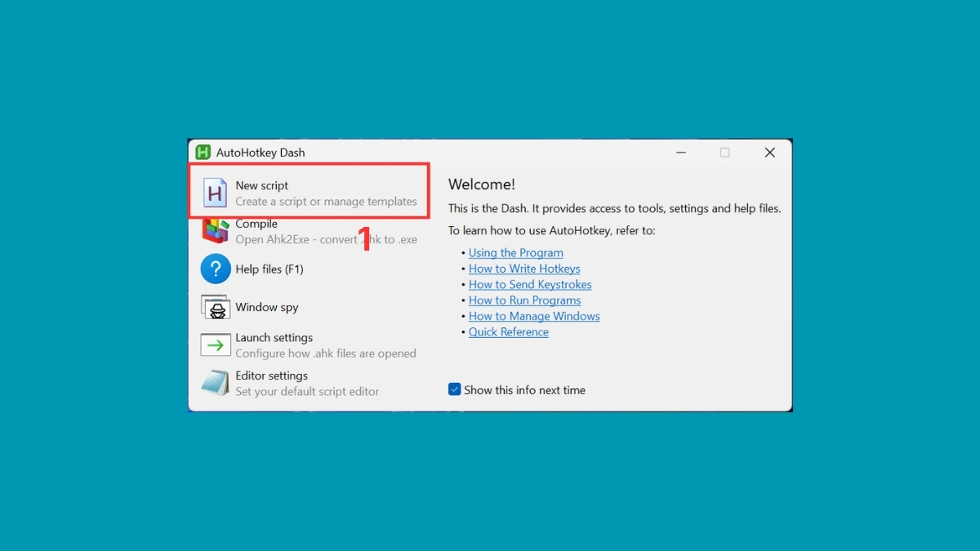Click the Welcome! heading
The width and height of the screenshot is (980, 551).
(x=482, y=184)
